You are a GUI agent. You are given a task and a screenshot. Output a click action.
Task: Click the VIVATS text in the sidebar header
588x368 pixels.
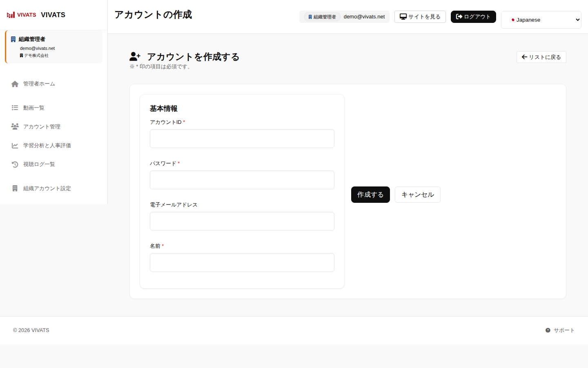(53, 15)
